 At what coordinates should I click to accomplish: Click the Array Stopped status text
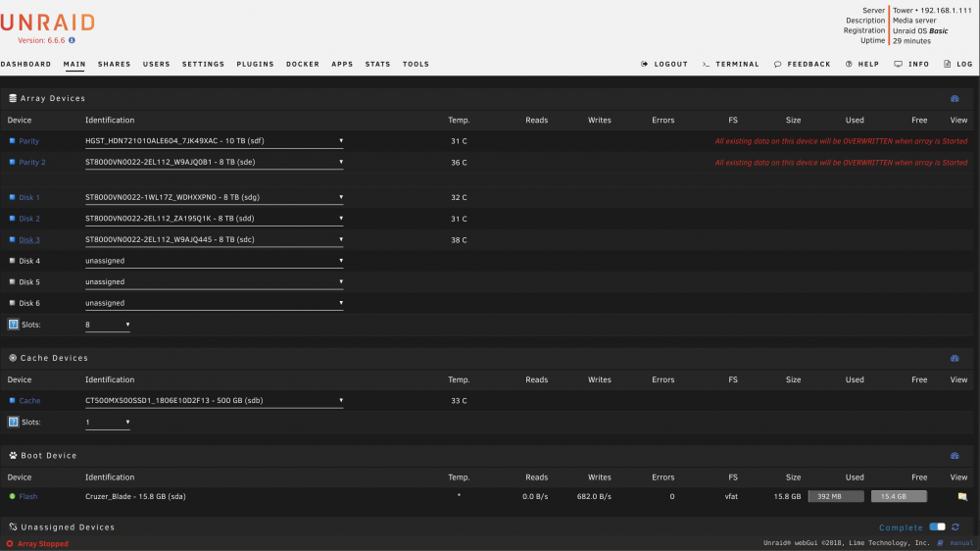click(42, 544)
